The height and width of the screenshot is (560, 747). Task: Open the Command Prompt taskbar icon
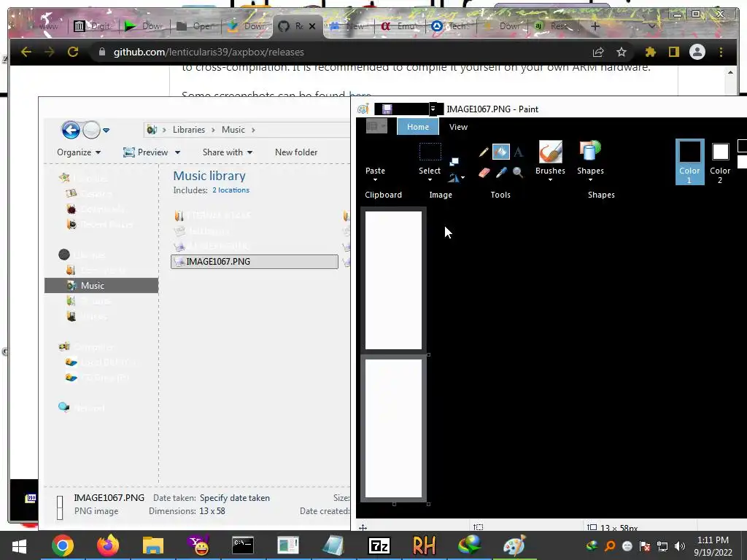point(242,545)
